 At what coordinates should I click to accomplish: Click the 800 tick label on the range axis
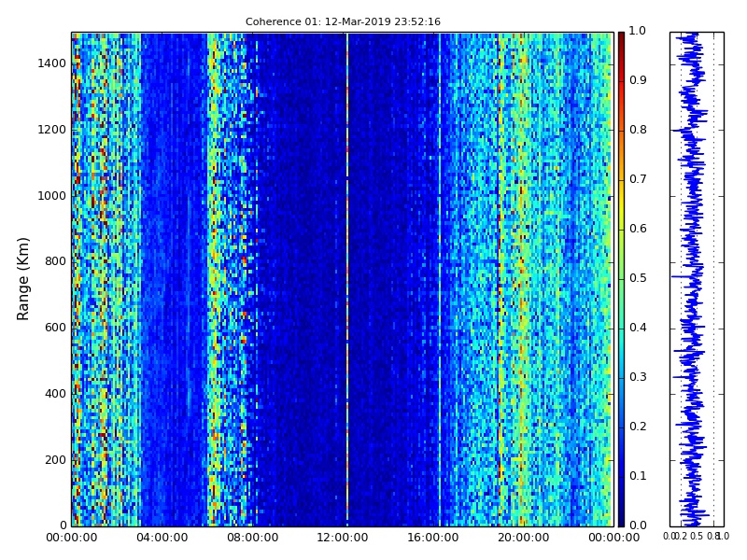pos(55,262)
